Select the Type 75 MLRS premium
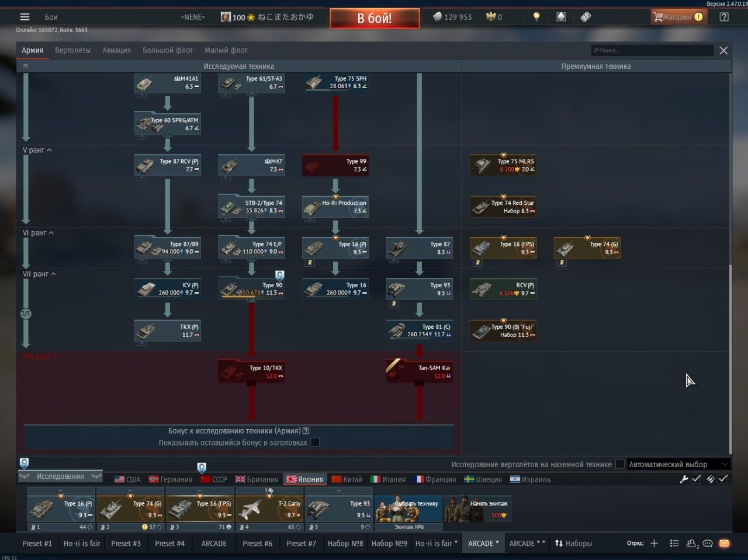 pyautogui.click(x=503, y=165)
